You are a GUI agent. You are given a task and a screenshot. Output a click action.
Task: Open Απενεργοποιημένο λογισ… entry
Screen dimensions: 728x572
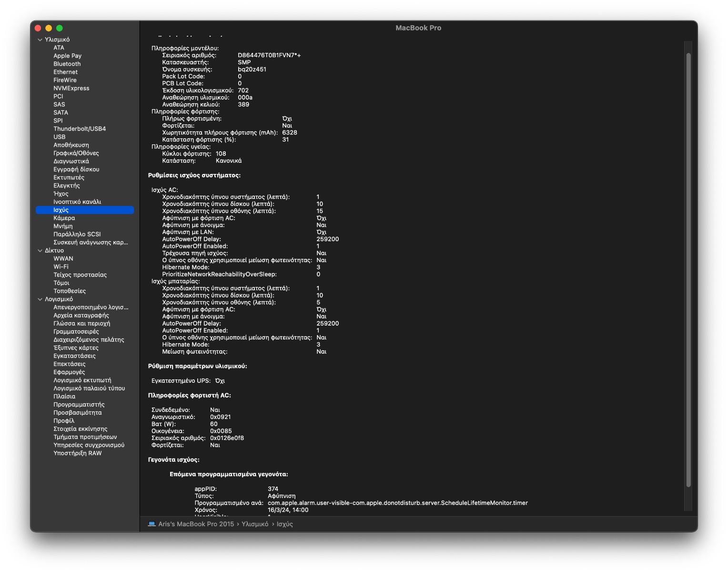[x=91, y=307]
